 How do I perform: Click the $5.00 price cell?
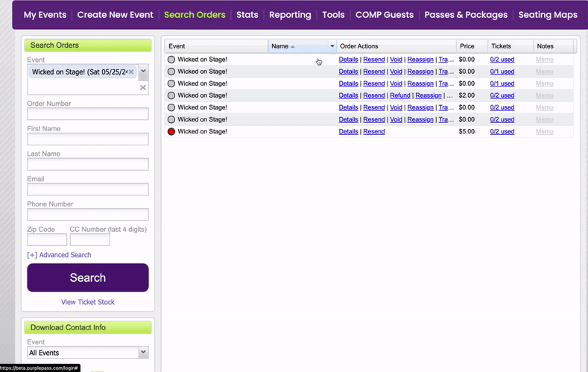(x=467, y=132)
